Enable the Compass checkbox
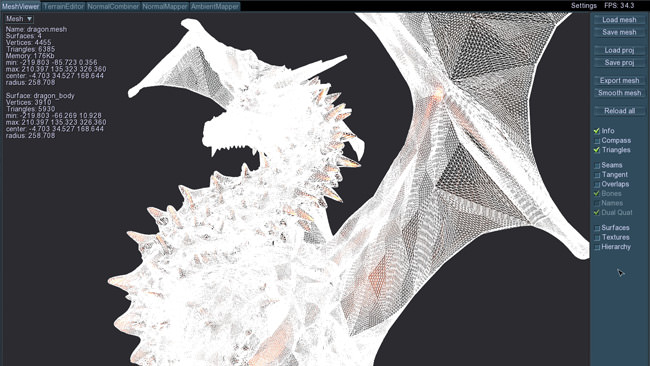The width and height of the screenshot is (650, 366). [597, 141]
